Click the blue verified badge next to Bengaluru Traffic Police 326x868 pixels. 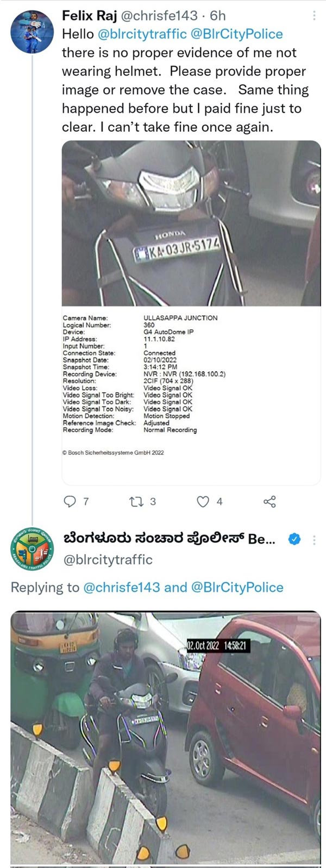pos(294,540)
